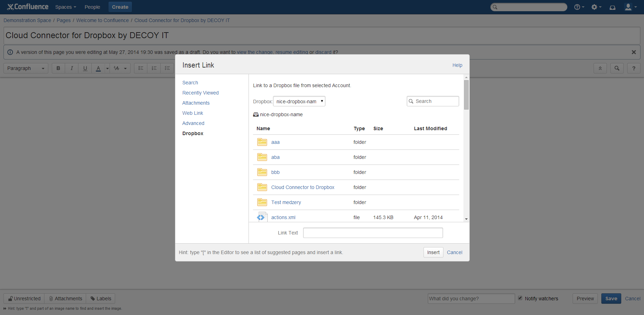
Task: Toggle italic formatting in the editor toolbar
Action: coord(72,68)
